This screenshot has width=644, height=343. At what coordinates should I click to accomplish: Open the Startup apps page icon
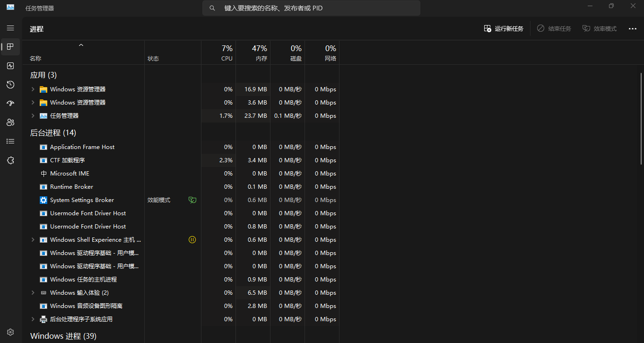(x=10, y=104)
